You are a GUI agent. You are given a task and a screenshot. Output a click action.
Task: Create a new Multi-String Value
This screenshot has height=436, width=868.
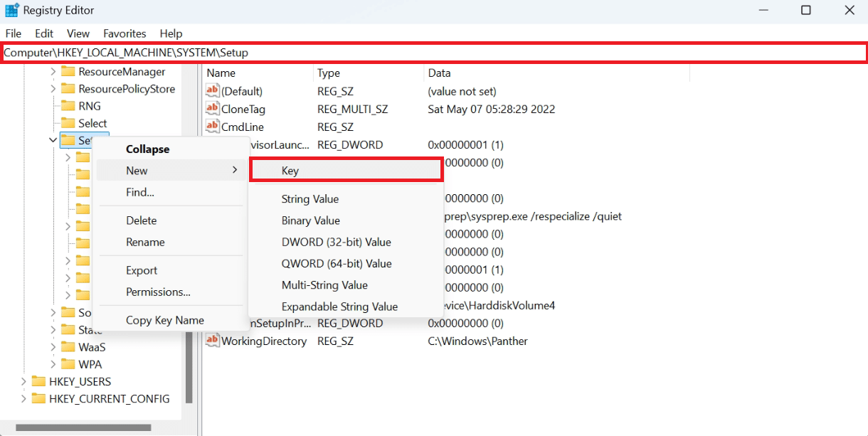click(346, 285)
